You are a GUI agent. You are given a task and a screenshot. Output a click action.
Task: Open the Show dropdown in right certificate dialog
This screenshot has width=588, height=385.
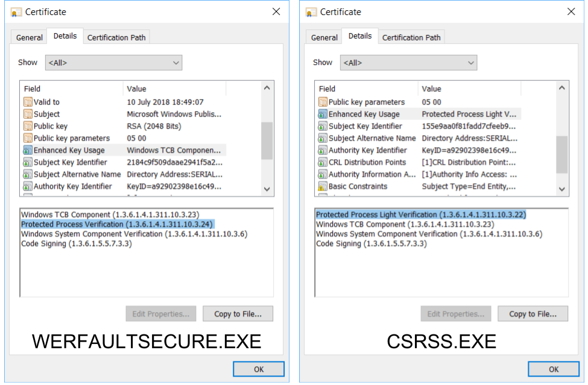(x=408, y=63)
